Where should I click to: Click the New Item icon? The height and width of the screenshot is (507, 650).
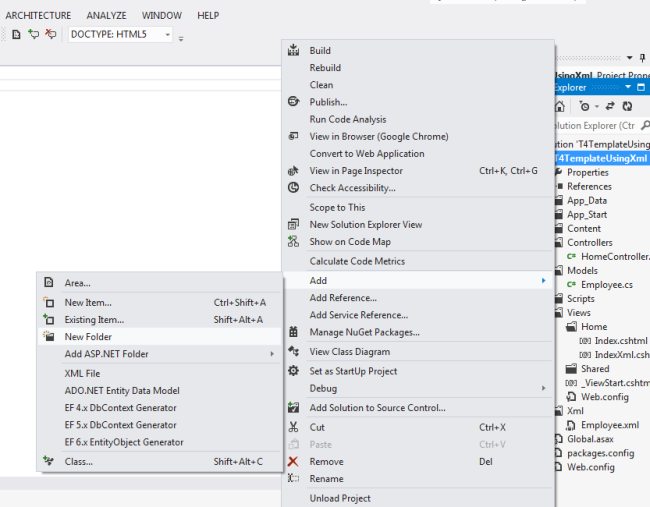click(49, 302)
